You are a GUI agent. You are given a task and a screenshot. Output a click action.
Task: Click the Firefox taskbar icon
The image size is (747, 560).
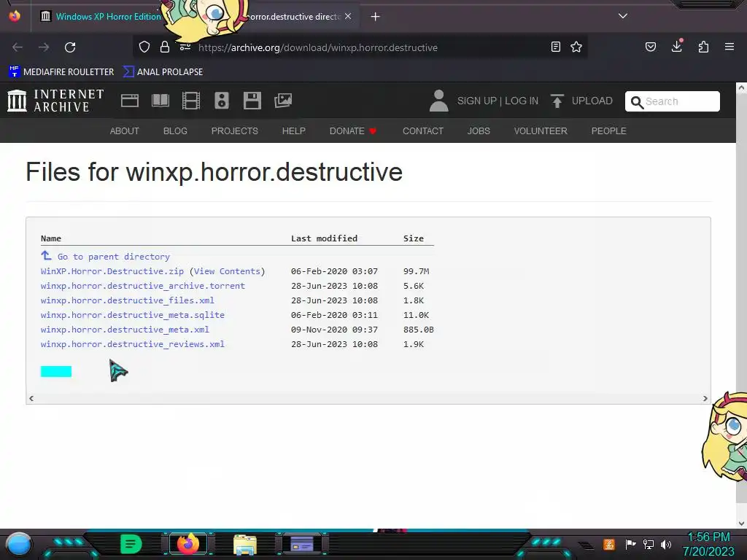(x=188, y=544)
